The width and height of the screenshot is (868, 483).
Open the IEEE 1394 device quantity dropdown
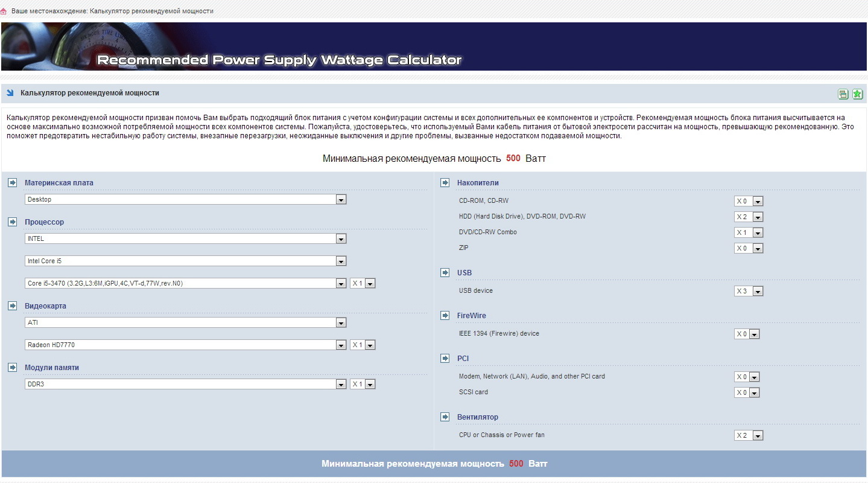coord(747,334)
